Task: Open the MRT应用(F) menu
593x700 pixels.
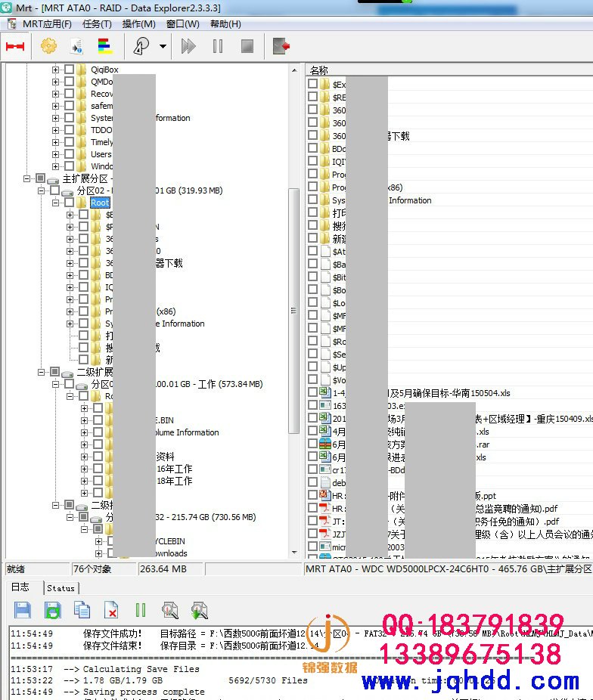Action: (x=47, y=23)
